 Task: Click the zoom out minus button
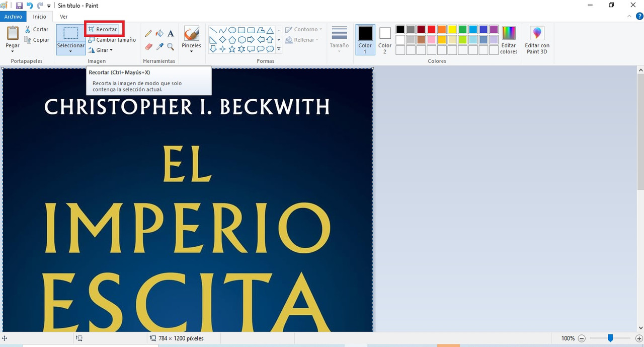tap(582, 338)
